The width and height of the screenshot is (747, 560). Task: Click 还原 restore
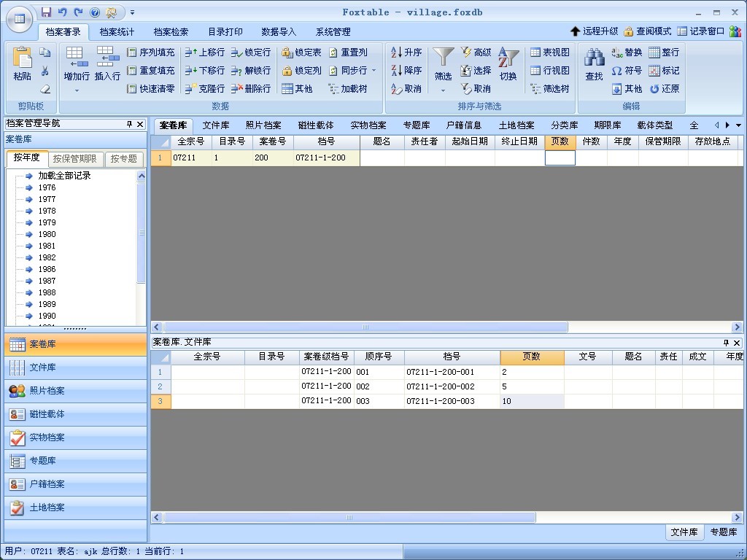664,88
